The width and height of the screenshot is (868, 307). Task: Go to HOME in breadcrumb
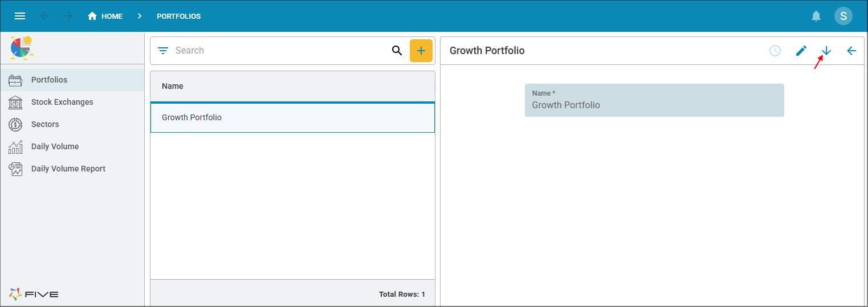coord(105,16)
